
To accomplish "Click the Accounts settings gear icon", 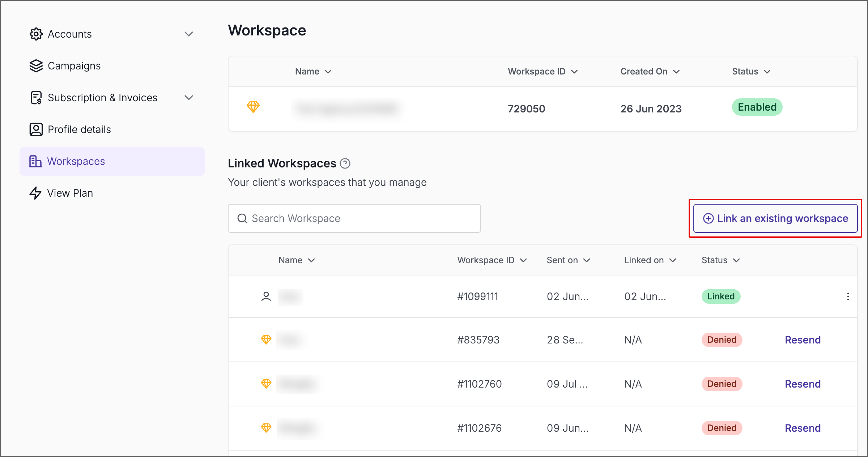I will pos(36,34).
